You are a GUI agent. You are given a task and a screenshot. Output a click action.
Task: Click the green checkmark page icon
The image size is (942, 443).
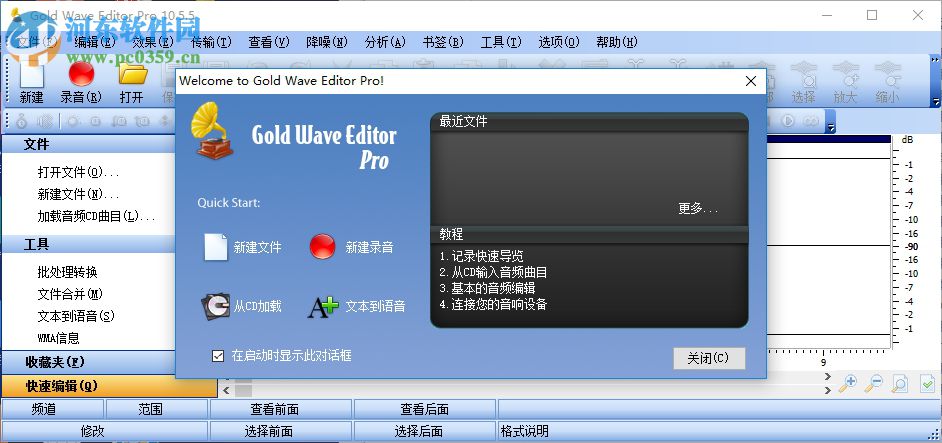927,383
